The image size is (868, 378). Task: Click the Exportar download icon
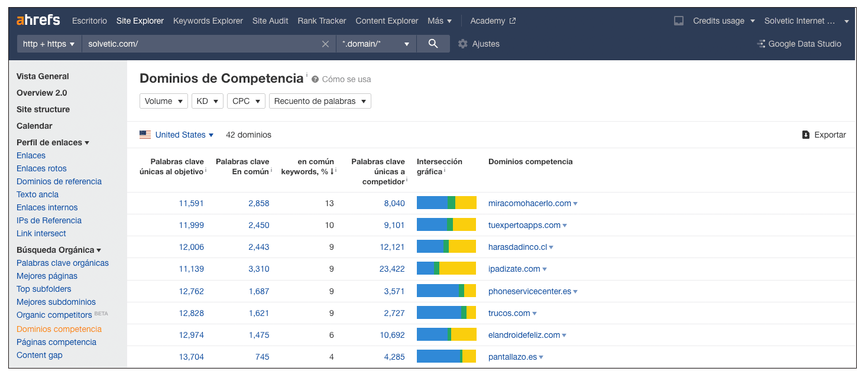point(805,135)
